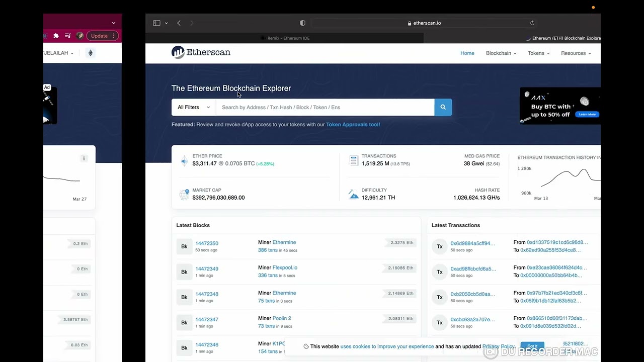
Task: Open sender address 0xe23cae36064f624d4c...
Action: tap(556, 267)
